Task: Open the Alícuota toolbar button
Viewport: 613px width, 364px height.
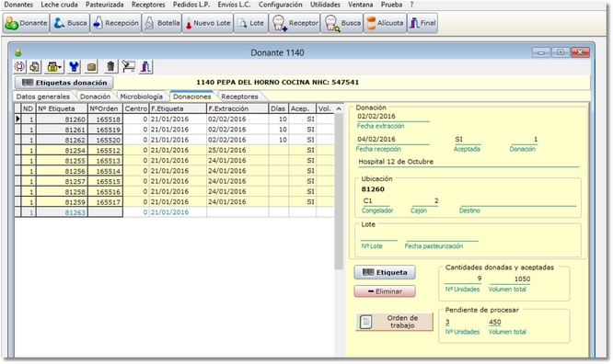Action: (x=385, y=23)
